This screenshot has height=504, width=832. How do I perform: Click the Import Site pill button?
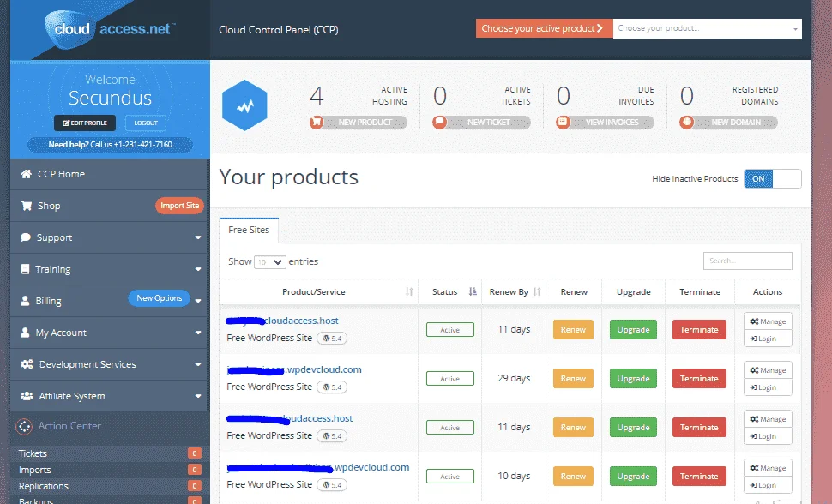(x=180, y=206)
